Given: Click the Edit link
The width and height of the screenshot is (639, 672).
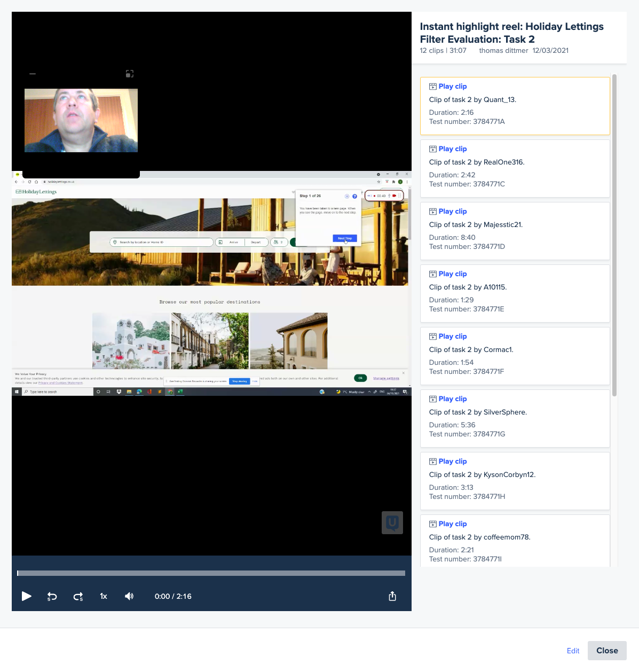Looking at the screenshot, I should click(x=573, y=651).
